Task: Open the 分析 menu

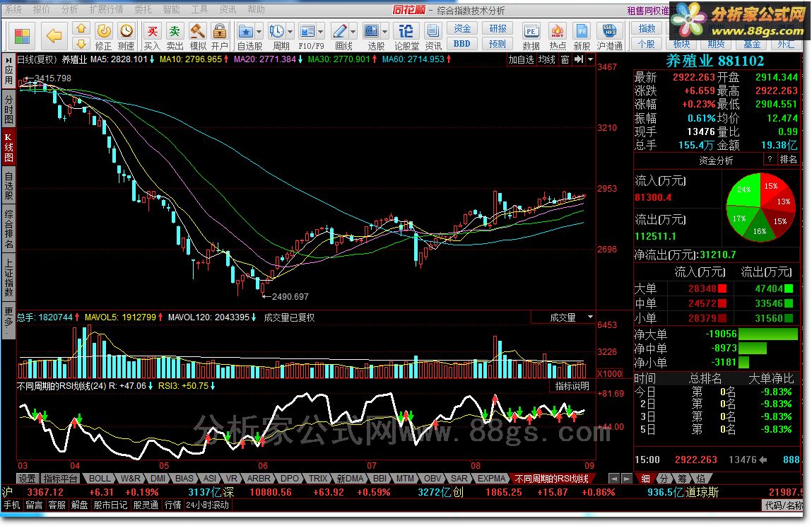Action: click(x=69, y=9)
